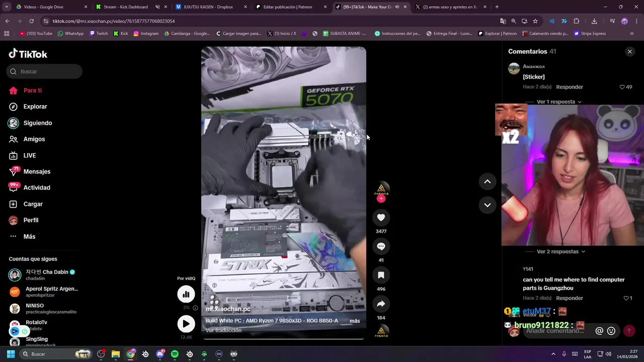Switch to Editar publicación Patreon tab
This screenshot has height=362, width=644.
click(x=290, y=7)
